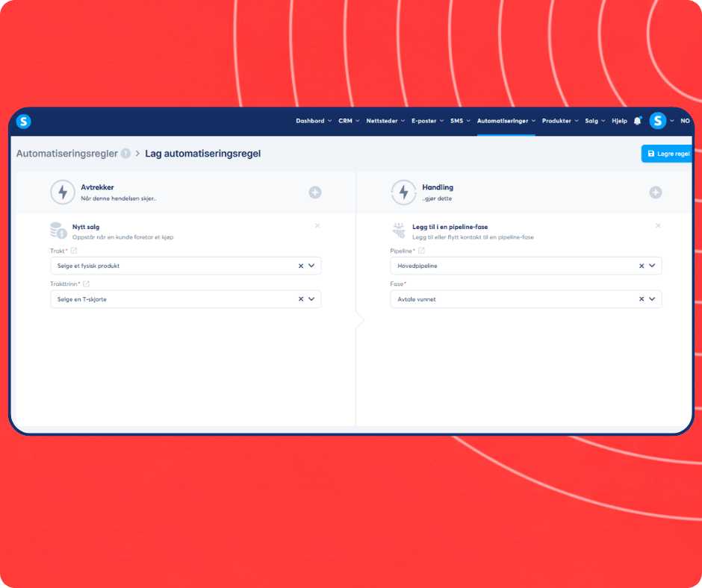Clear the Selge et fysisk produkt selection
The image size is (702, 588).
pos(301,266)
